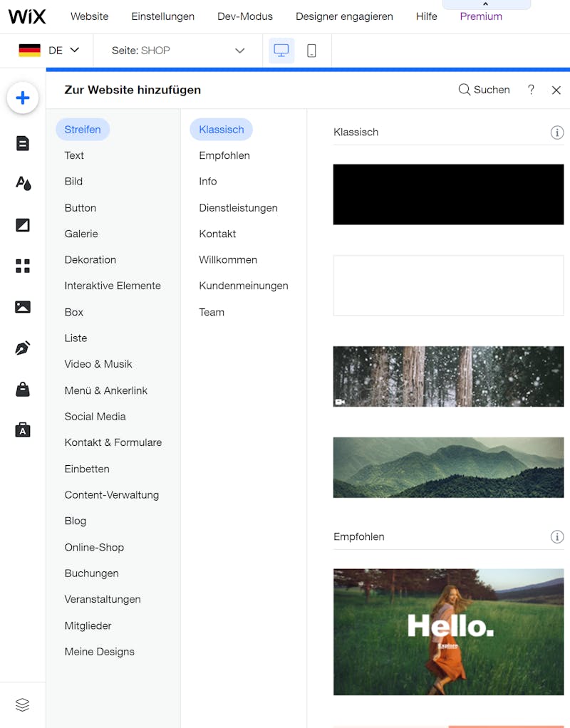The height and width of the screenshot is (728, 570).
Task: Select the Kontakt & Formulare category
Action: pyautogui.click(x=113, y=443)
